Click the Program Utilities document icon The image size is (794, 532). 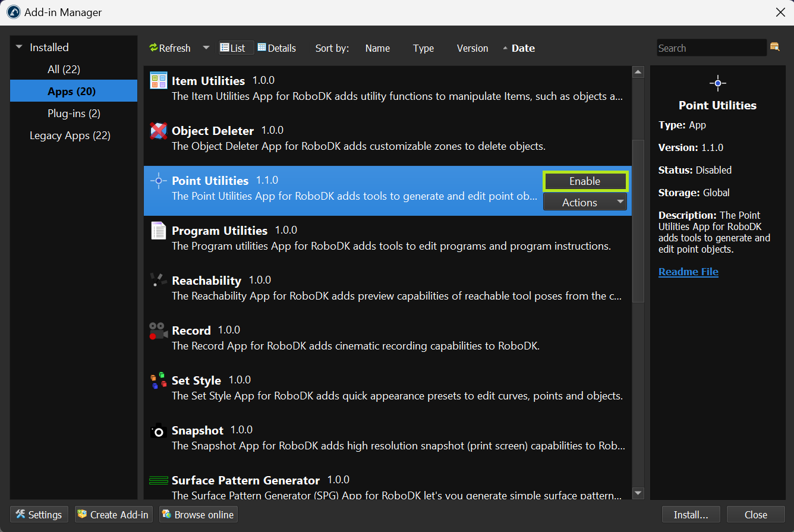point(158,231)
